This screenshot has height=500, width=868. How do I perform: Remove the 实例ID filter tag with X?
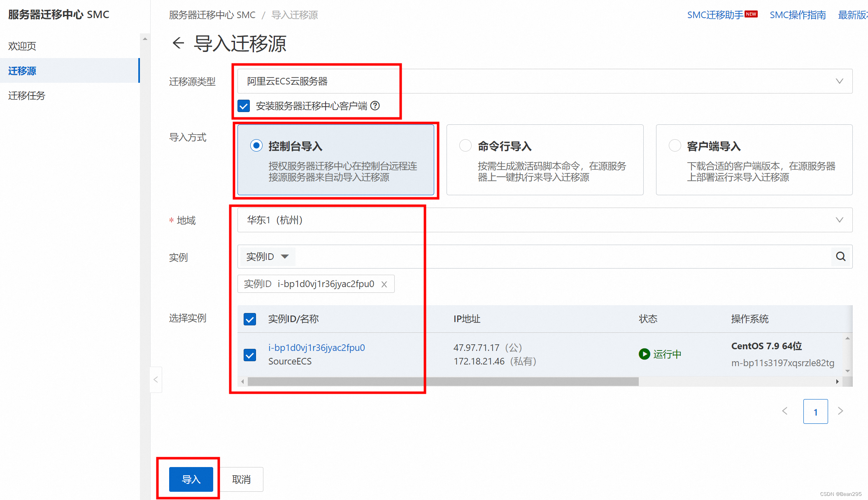click(384, 284)
